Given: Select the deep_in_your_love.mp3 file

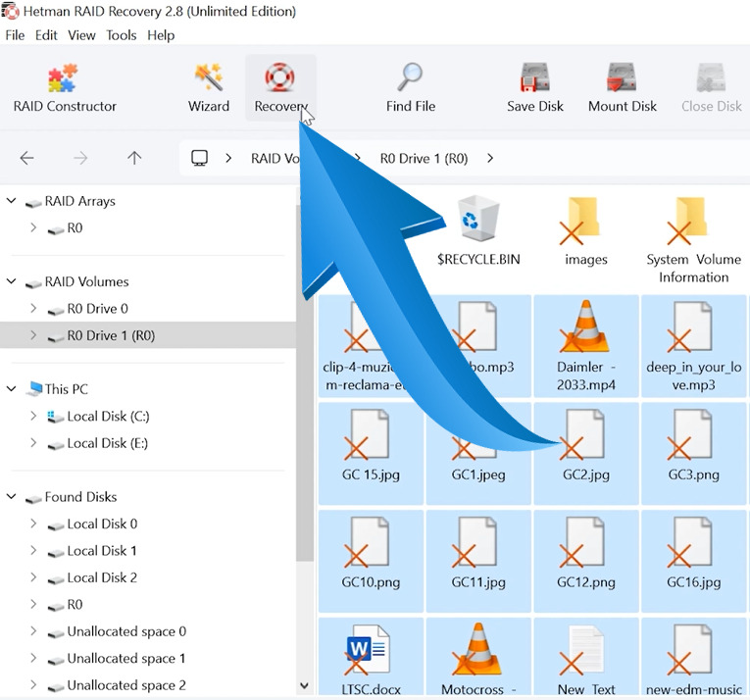Looking at the screenshot, I should [693, 346].
